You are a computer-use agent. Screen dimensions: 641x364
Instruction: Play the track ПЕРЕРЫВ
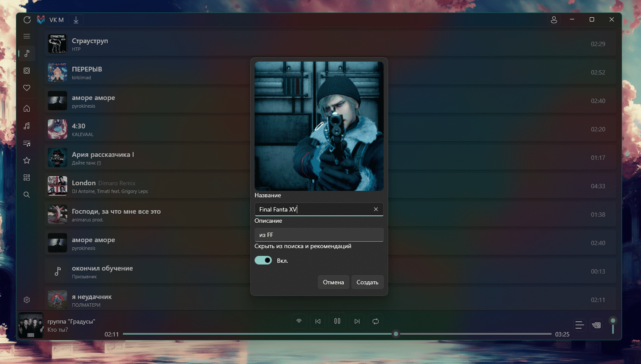pyautogui.click(x=330, y=72)
